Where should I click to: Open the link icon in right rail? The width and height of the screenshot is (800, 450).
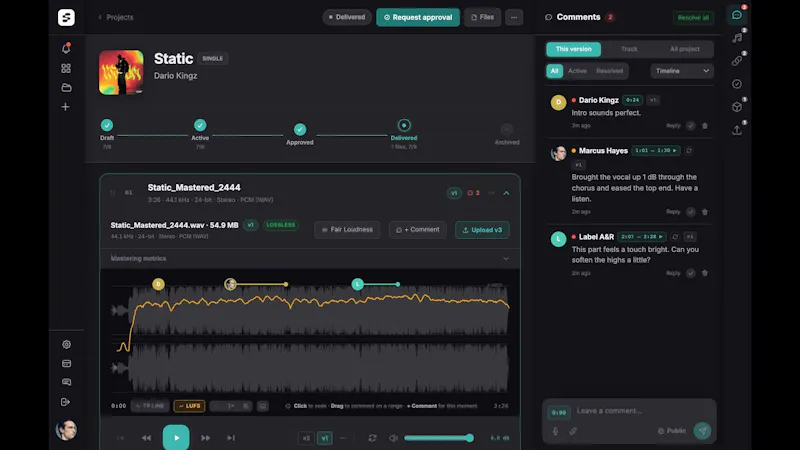737,61
